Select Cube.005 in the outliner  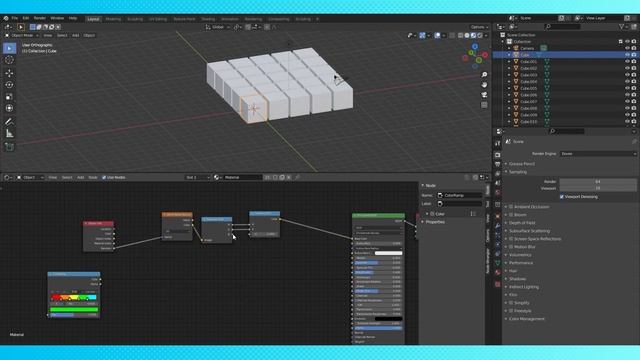(529, 88)
